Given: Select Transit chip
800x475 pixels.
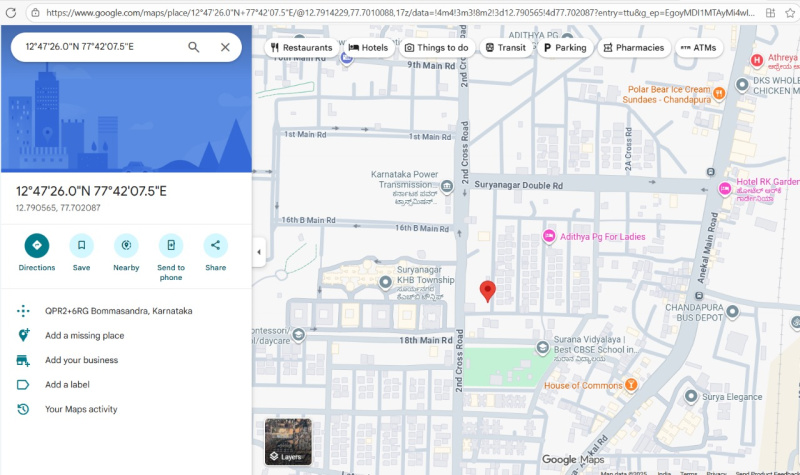Looking at the screenshot, I should click(x=506, y=47).
